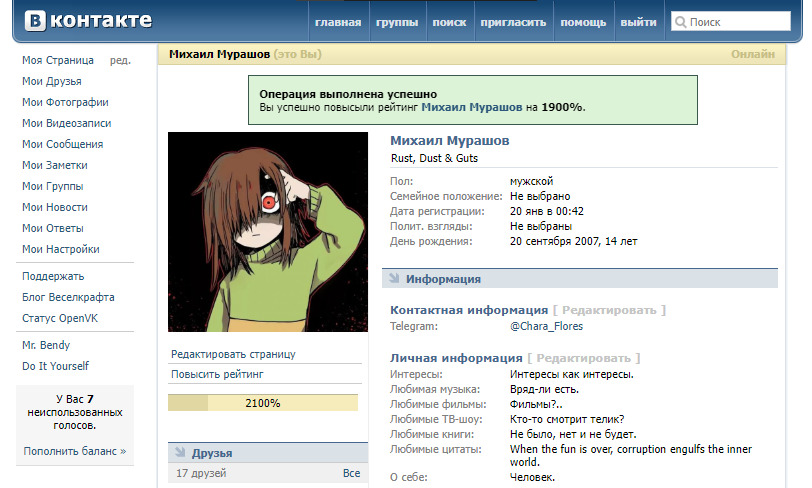Click the Онлайн status text
The image size is (812, 488).
(753, 54)
